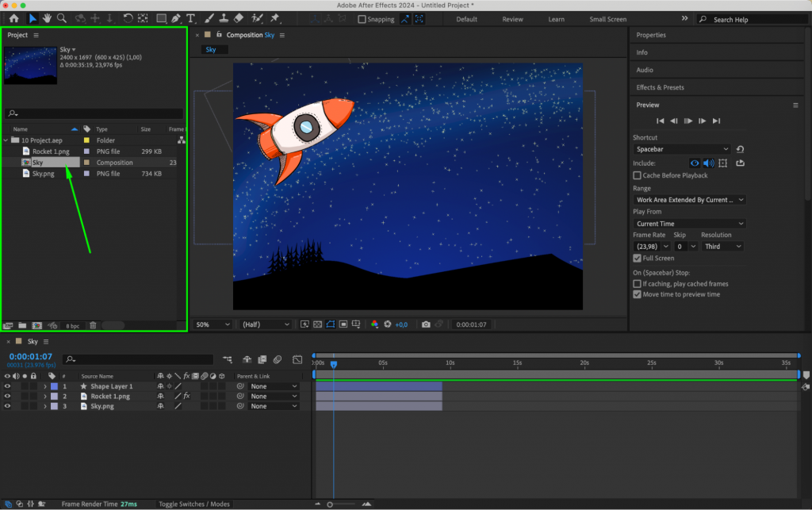This screenshot has height=510, width=812.
Task: Select the Rotation tool
Action: [x=127, y=18]
